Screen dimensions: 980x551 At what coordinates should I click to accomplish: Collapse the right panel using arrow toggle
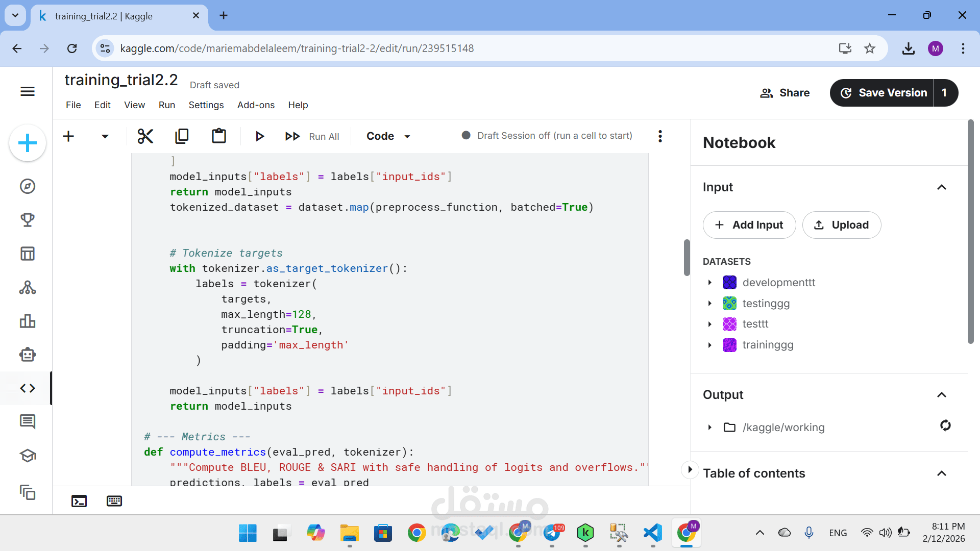690,469
